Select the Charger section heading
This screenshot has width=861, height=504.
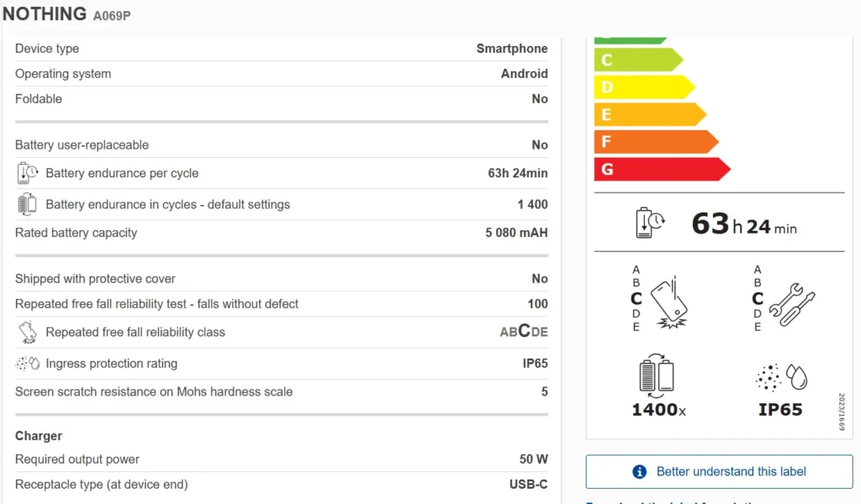click(39, 436)
